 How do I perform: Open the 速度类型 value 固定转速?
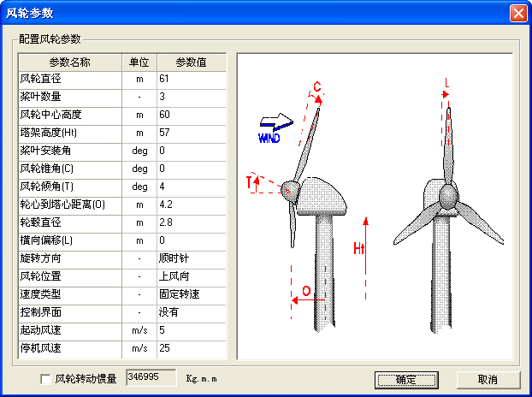coord(191,294)
